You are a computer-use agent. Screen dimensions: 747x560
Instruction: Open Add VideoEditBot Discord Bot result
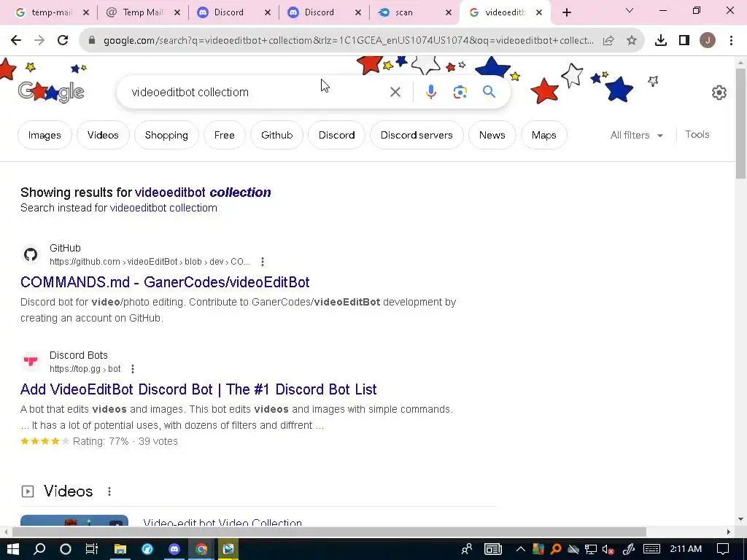[x=198, y=389]
